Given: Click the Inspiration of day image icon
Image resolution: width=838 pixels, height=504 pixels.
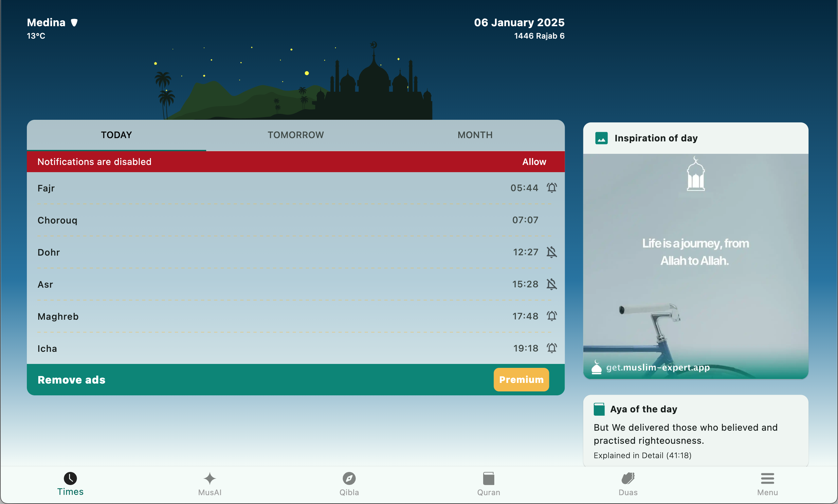Looking at the screenshot, I should click(x=601, y=138).
